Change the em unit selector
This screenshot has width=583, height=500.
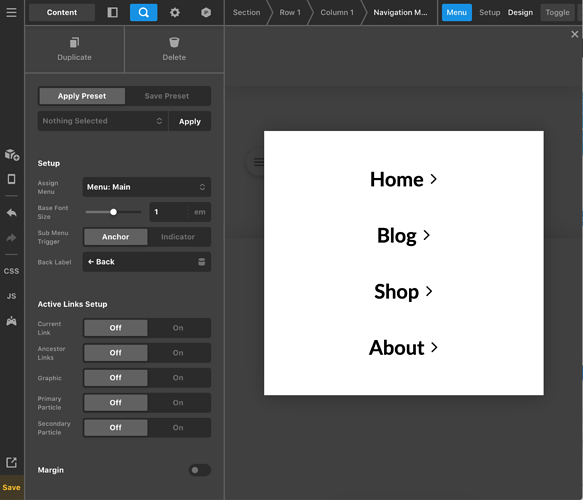coord(200,212)
